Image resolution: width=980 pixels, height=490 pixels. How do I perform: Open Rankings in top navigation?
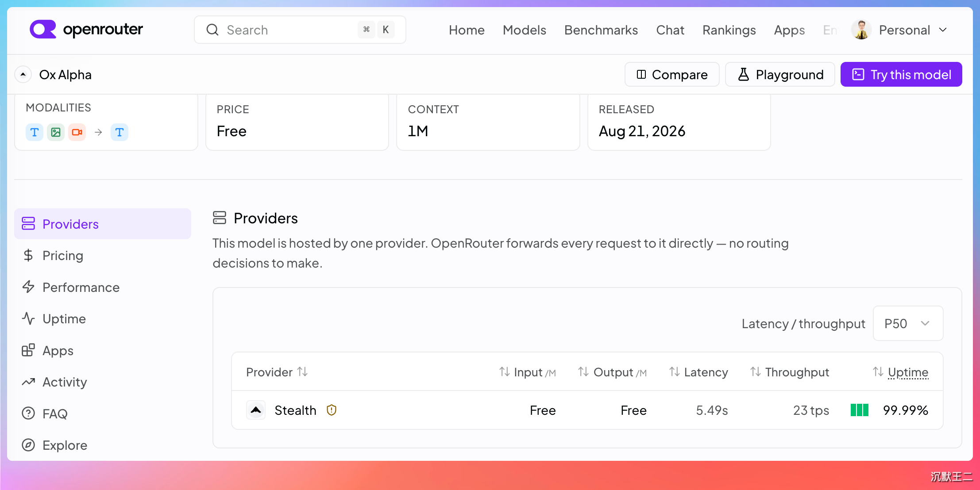pos(729,30)
